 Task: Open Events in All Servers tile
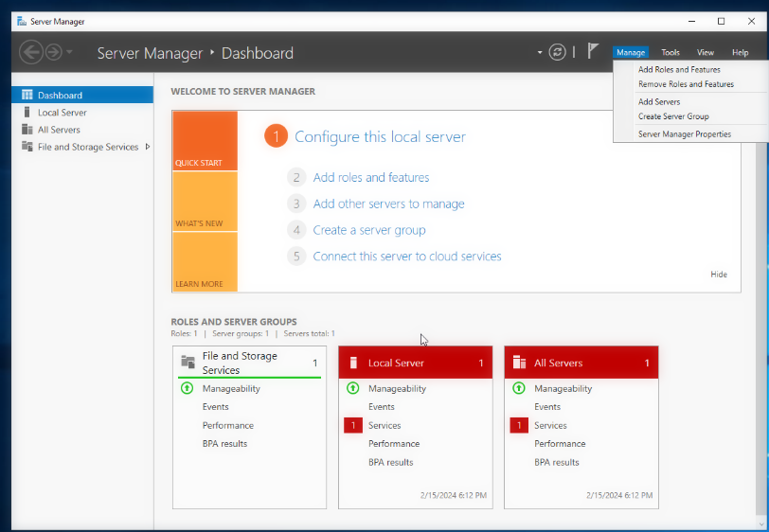547,407
